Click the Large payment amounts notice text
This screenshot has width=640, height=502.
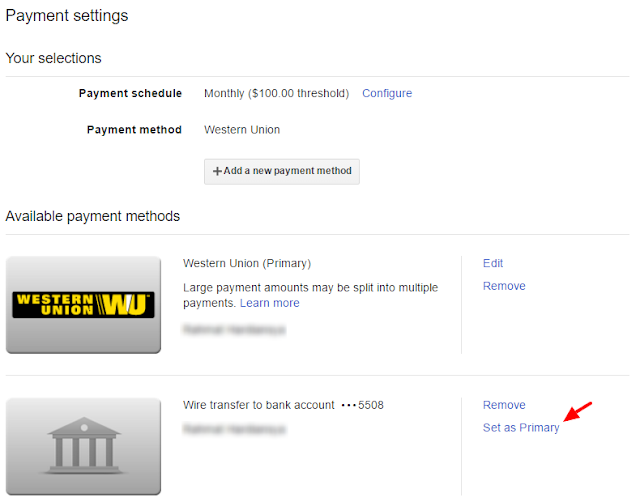310,295
